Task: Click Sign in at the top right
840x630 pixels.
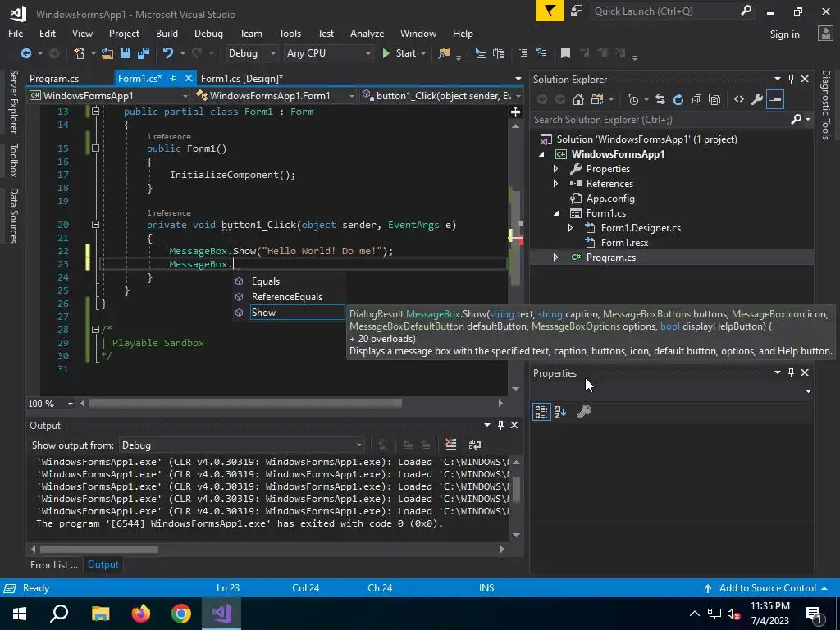Action: [x=784, y=34]
